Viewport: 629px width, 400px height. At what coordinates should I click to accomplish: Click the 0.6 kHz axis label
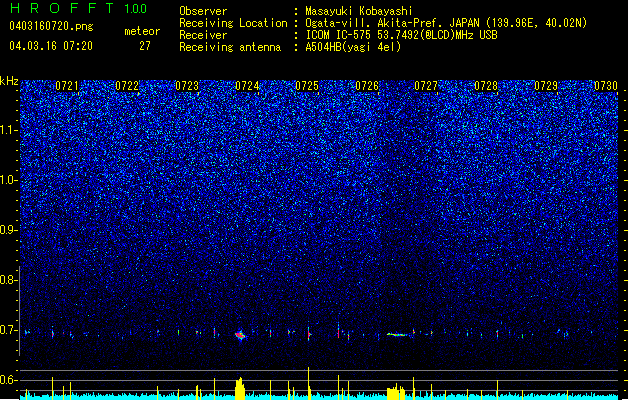tap(8, 380)
